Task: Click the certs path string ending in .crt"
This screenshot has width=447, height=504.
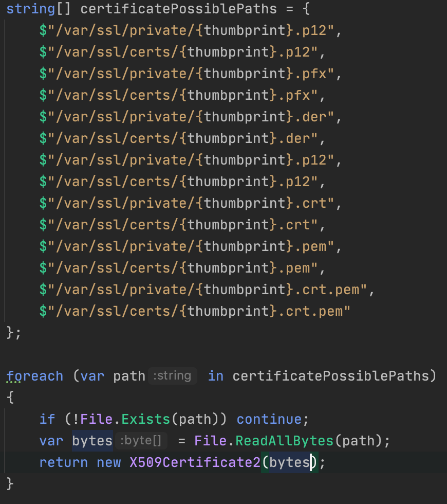Action: [x=179, y=225]
